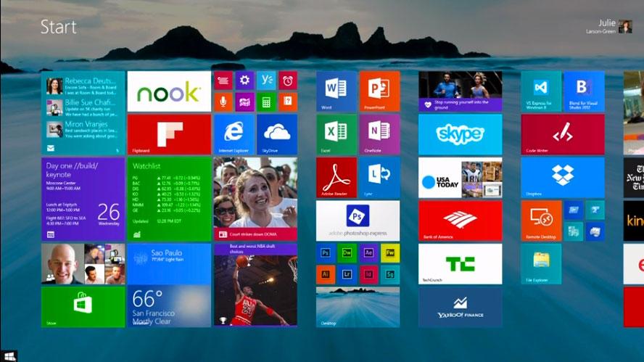644x362 pixels.
Task: Click the Windows Start button in corner
Action: click(9, 356)
